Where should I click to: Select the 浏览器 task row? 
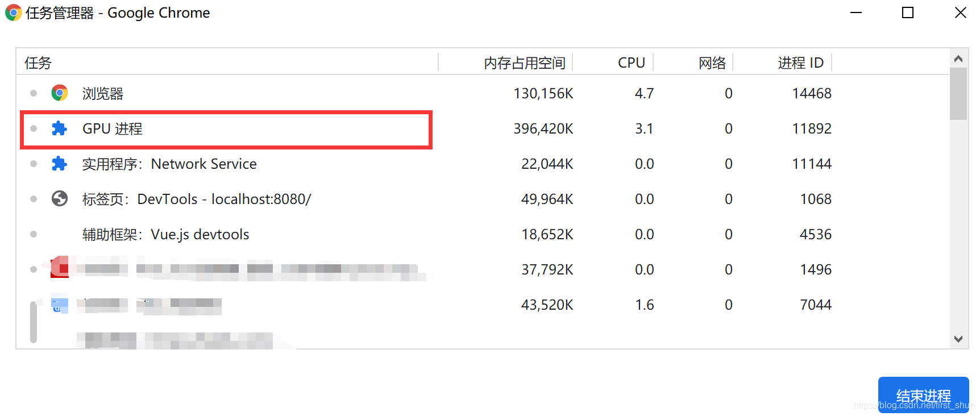pyautogui.click(x=483, y=93)
